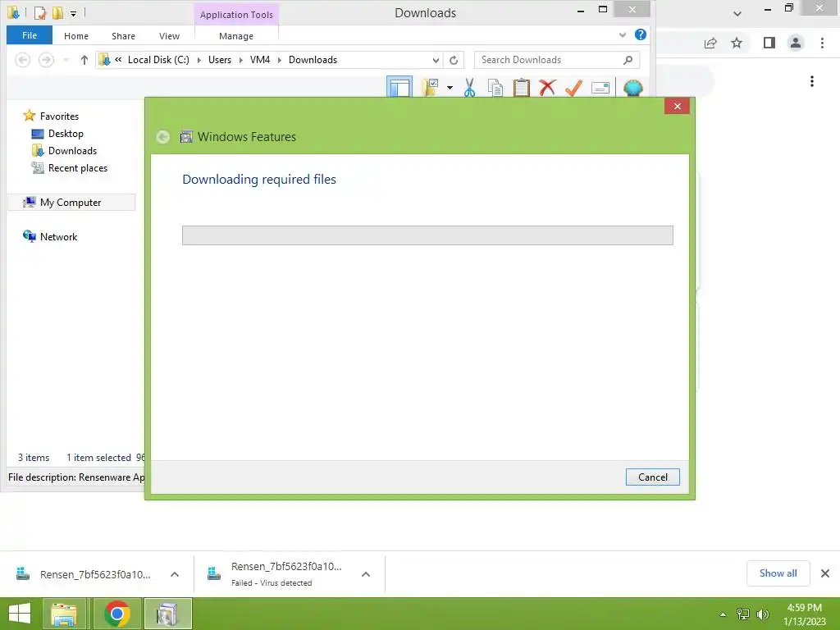Click the properties icon in Quick Access Toolbar
The image size is (840, 630).
pyautogui.click(x=40, y=12)
